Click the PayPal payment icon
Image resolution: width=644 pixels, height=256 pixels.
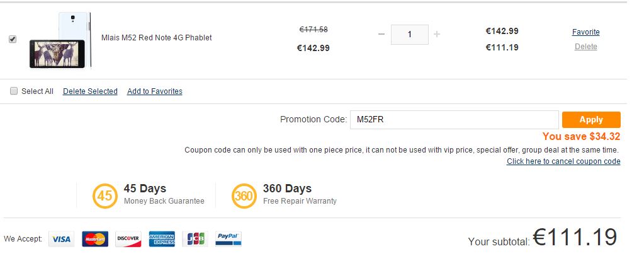pos(228,239)
